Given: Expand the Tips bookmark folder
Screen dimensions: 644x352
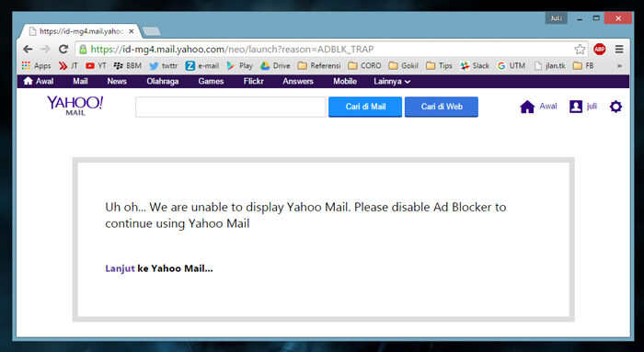Looking at the screenshot, I should click(x=439, y=65).
